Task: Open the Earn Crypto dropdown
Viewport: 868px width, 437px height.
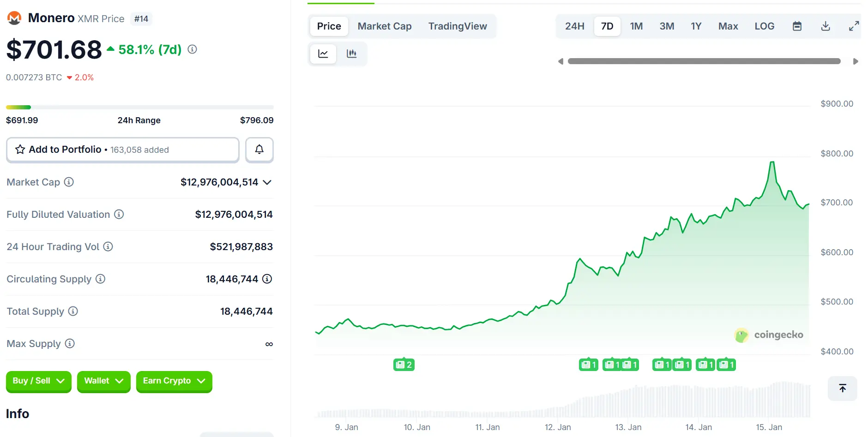Action: tap(174, 381)
